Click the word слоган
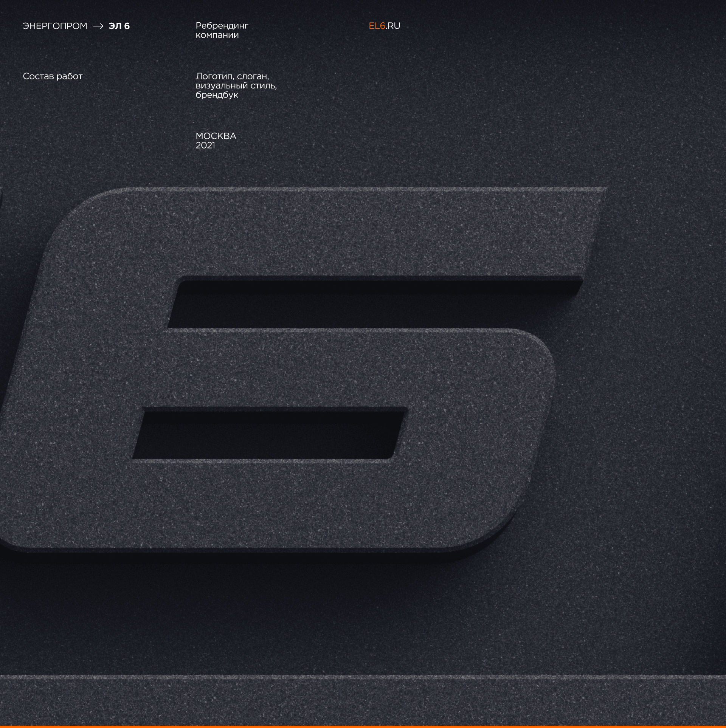Screen dimensions: 726x728 tap(253, 76)
